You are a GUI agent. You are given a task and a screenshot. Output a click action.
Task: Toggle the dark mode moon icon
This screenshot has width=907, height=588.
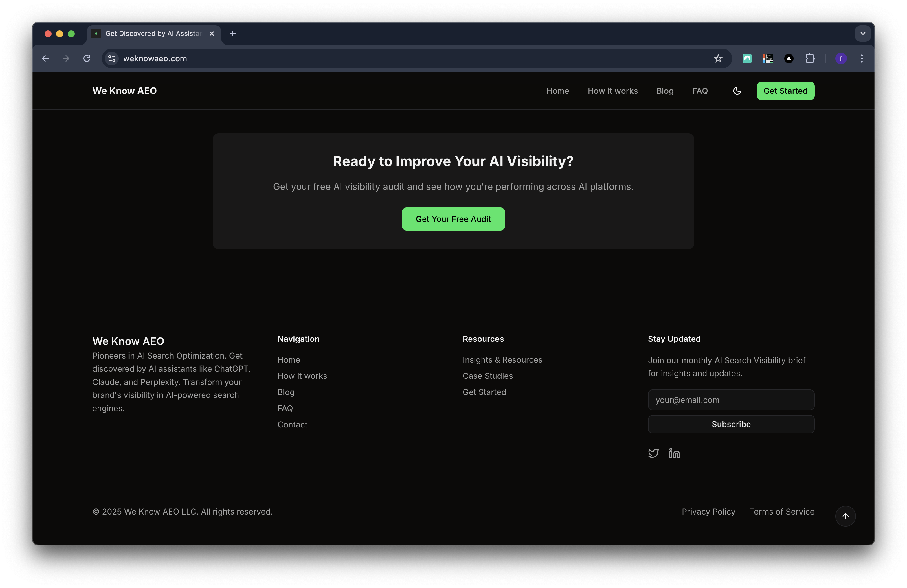[x=737, y=91]
